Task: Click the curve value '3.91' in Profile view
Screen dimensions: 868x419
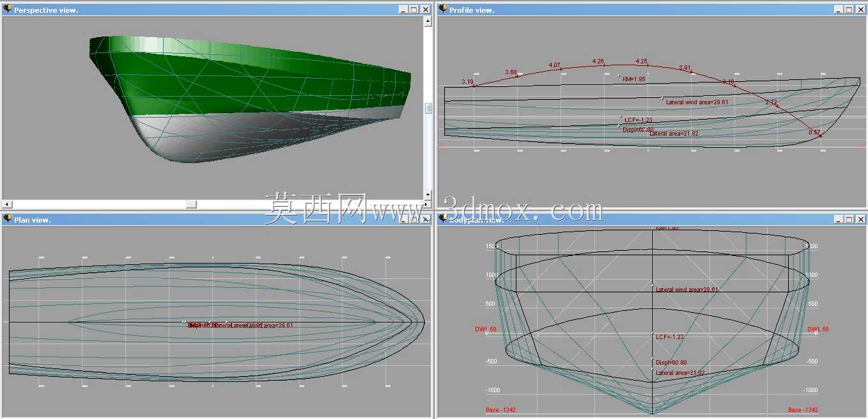Action: point(685,68)
